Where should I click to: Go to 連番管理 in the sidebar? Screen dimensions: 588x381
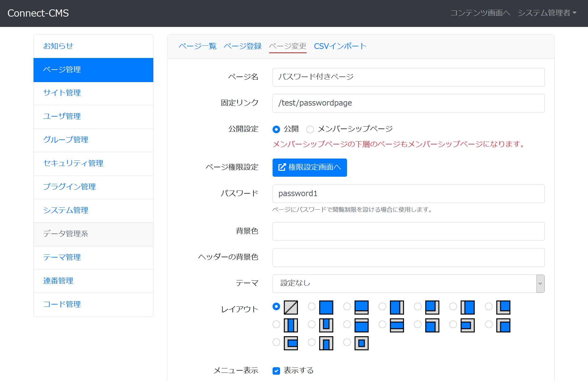pyautogui.click(x=93, y=281)
